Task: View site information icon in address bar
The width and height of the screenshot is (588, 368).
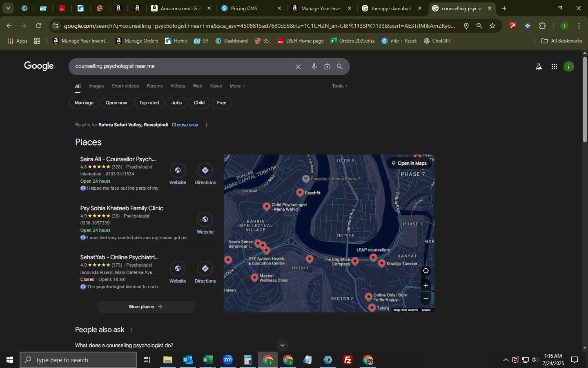Action: coord(56,26)
